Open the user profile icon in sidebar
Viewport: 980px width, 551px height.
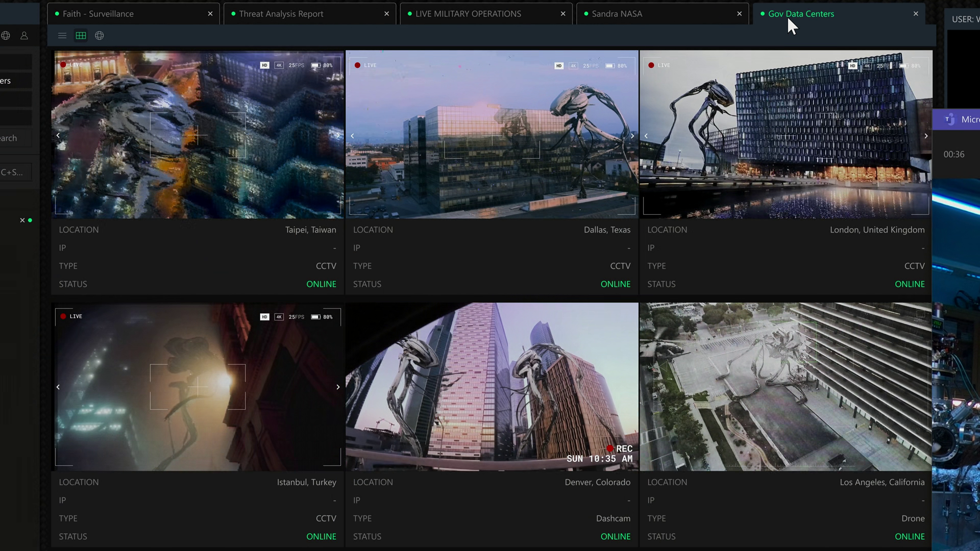[x=24, y=36]
